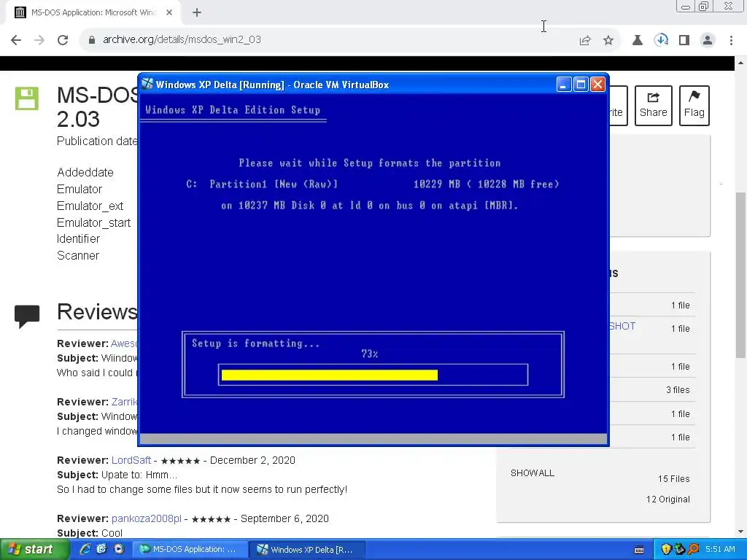Go back using the browser back arrow
The height and width of the screenshot is (560, 747).
[16, 40]
